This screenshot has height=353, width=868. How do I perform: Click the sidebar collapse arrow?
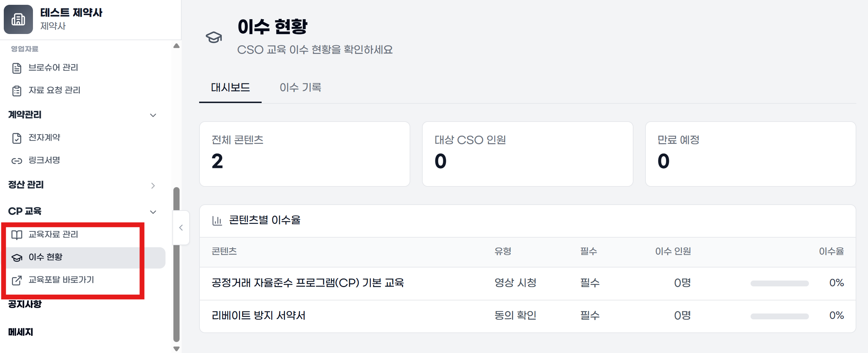[181, 227]
